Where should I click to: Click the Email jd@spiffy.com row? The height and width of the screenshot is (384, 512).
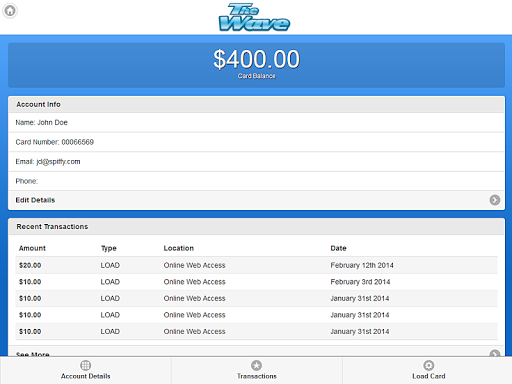click(256, 162)
